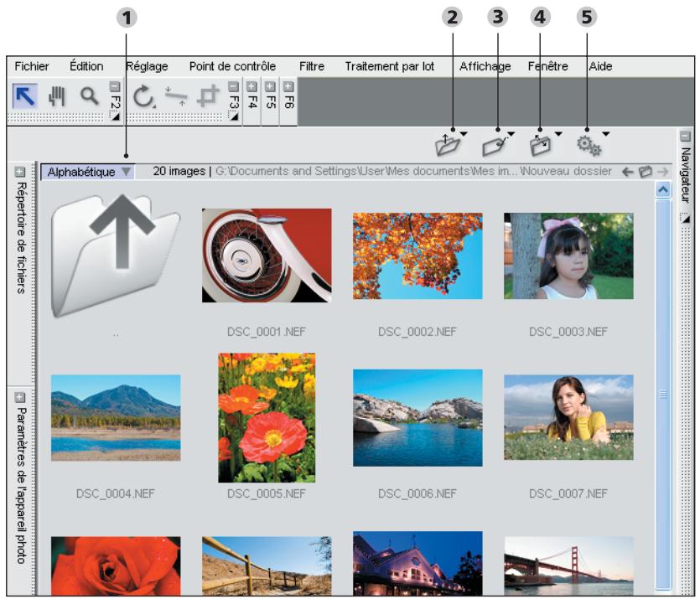Select the Zoom magnifier tool
Viewport: 700px width, 599px height.
(90, 96)
